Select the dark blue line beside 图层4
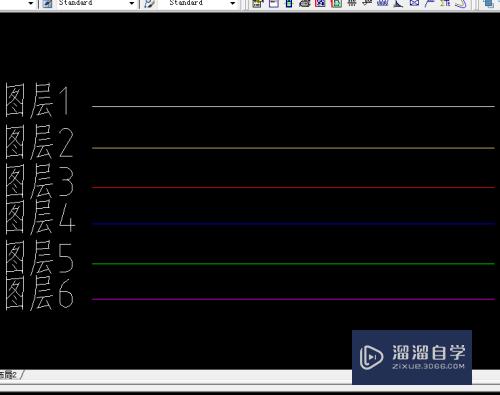This screenshot has height=395, width=500. pos(293,224)
